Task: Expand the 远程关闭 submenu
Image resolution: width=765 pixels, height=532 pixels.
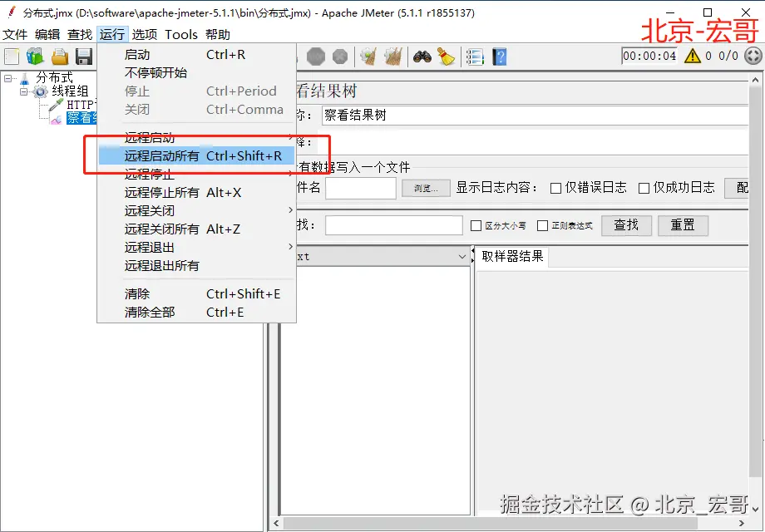Action: pyautogui.click(x=196, y=210)
